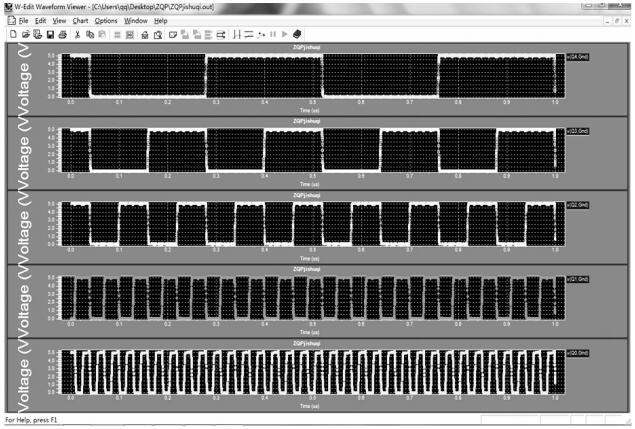This screenshot has width=635, height=429.
Task: Click the Print toolbar icon
Action: (62, 35)
